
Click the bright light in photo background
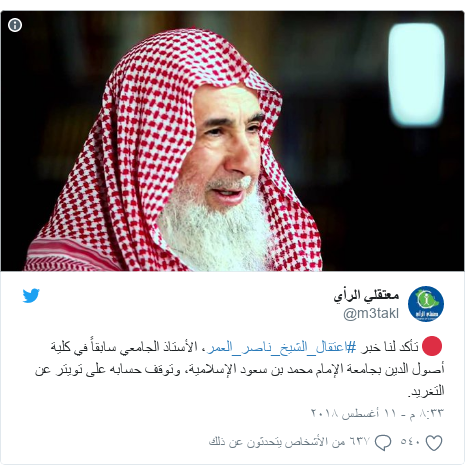coord(416,75)
